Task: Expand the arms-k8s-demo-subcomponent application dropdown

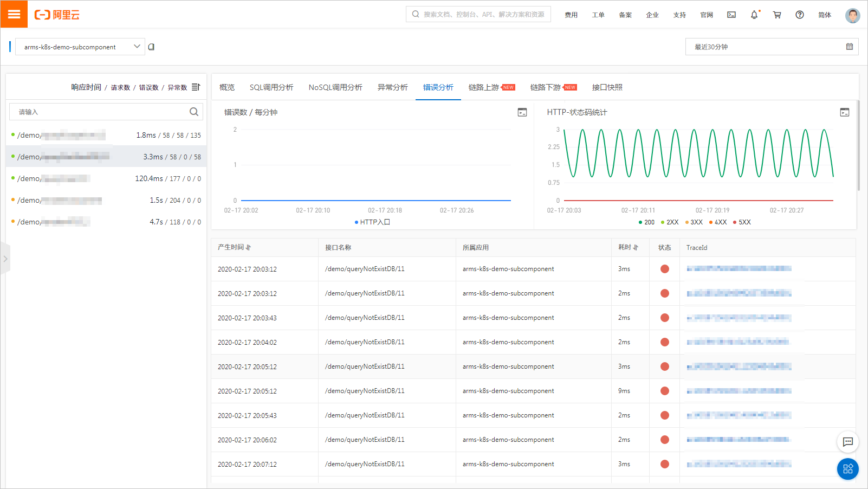Action: (x=80, y=47)
